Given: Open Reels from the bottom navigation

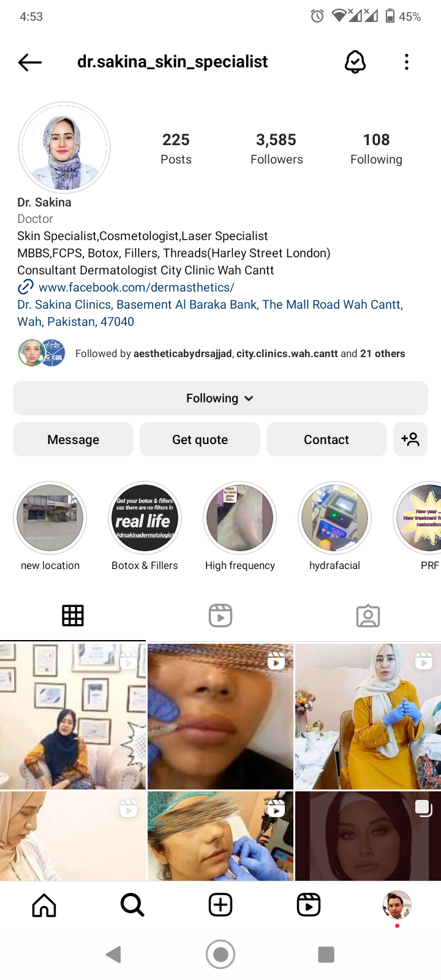Looking at the screenshot, I should point(309,905).
